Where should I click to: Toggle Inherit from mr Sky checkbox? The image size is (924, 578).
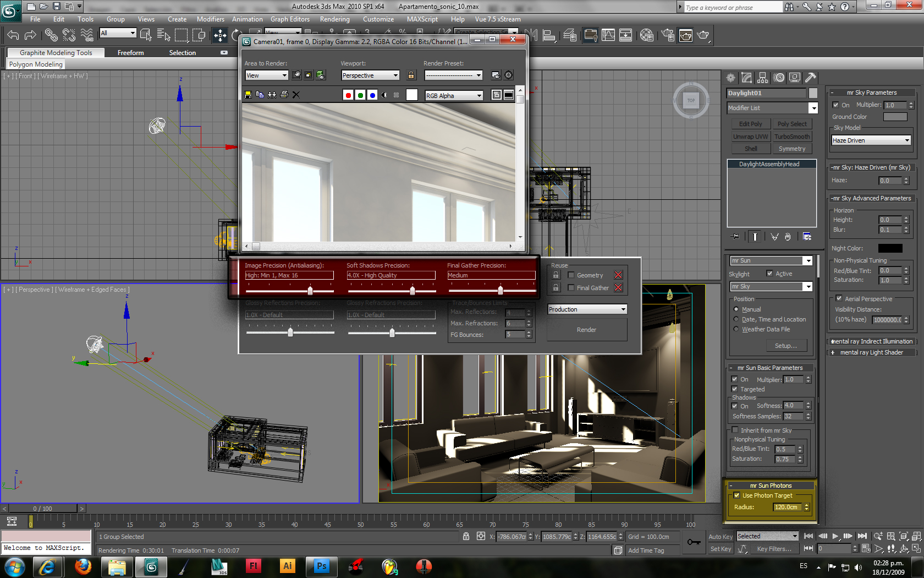click(735, 430)
